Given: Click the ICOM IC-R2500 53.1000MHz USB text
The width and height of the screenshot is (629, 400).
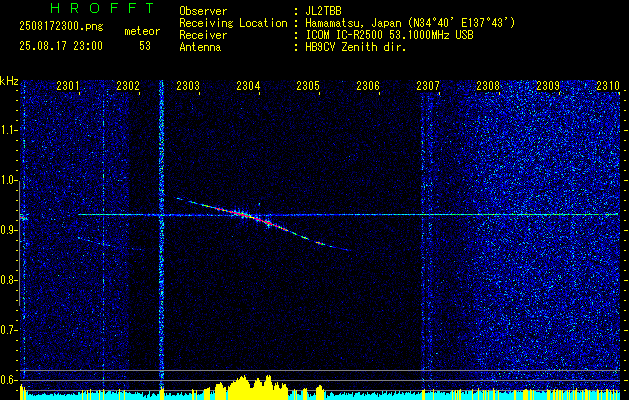Looking at the screenshot, I should coord(389,35).
